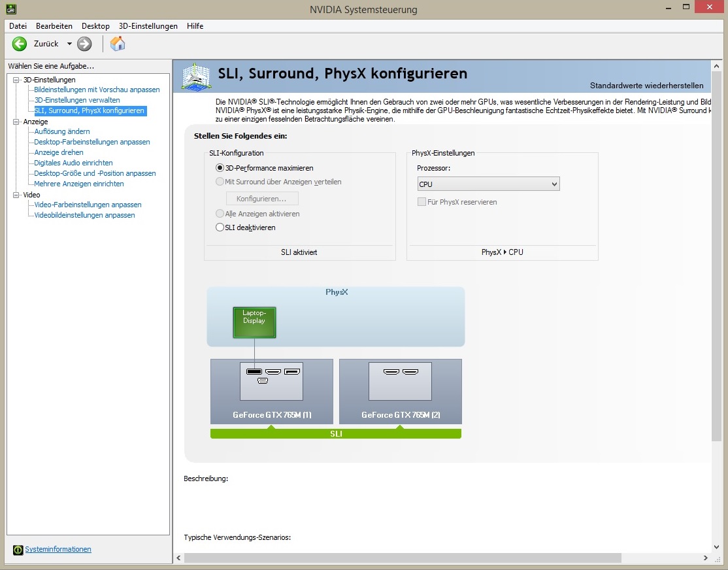Click the Zurück label in toolbar
728x570 pixels.
(46, 44)
